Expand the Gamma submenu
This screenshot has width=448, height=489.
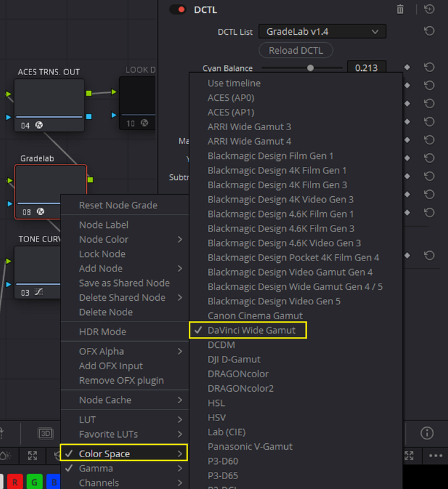coord(125,468)
